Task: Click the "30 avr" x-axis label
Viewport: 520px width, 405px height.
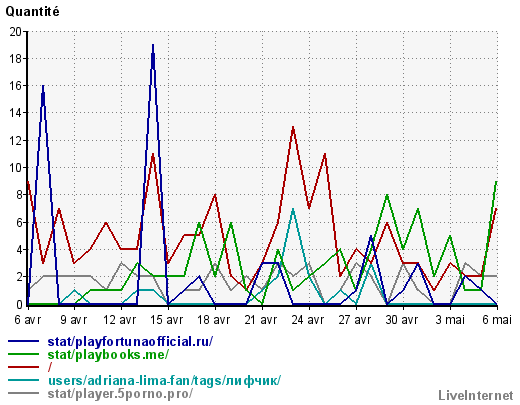Action: pyautogui.click(x=402, y=320)
